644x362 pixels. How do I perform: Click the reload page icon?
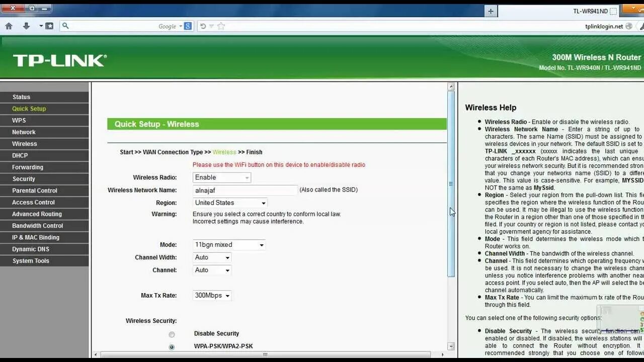pos(203,26)
